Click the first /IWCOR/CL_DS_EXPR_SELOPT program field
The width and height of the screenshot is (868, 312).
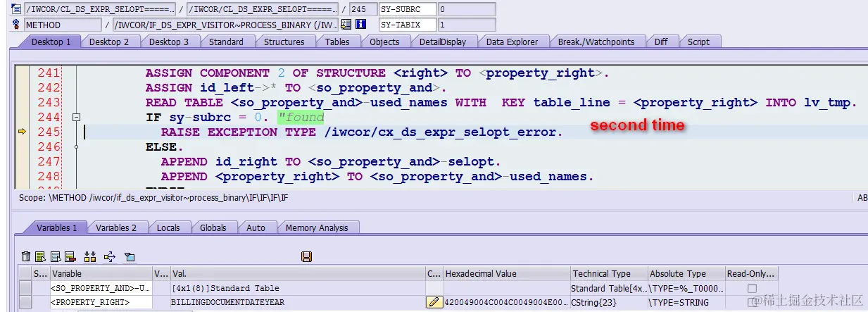pyautogui.click(x=101, y=9)
